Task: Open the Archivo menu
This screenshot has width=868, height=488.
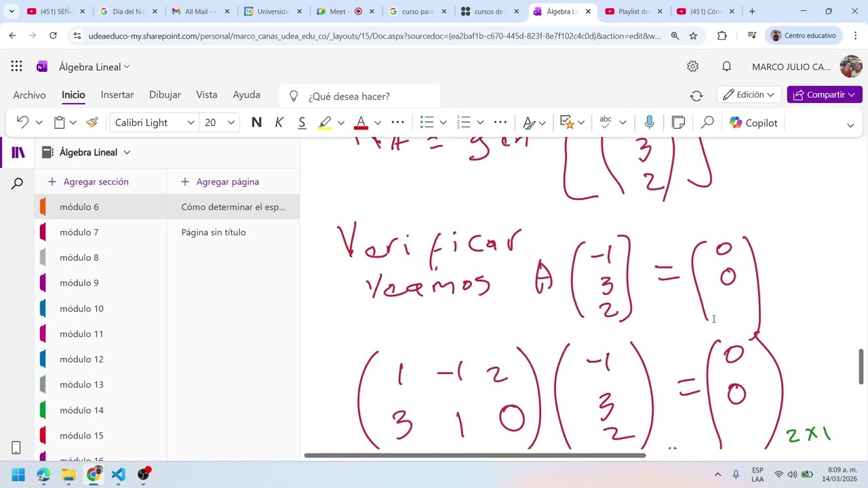Action: tap(30, 95)
